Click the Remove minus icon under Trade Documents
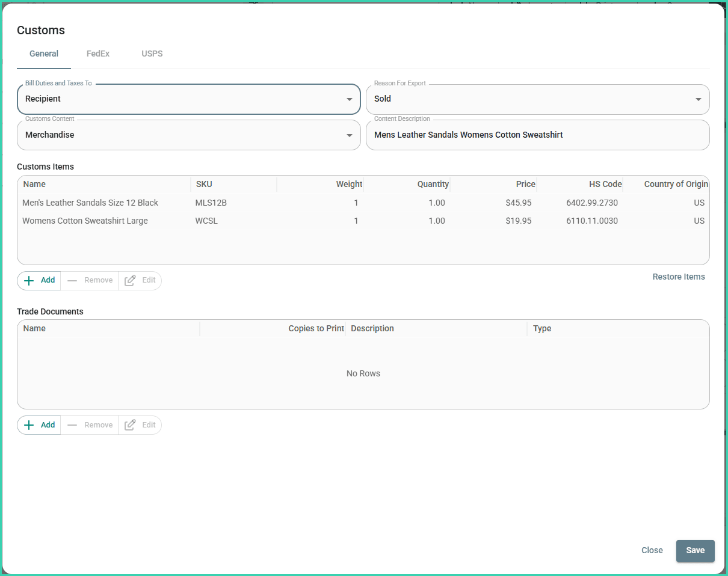Viewport: 728px width, 576px height. (x=72, y=425)
